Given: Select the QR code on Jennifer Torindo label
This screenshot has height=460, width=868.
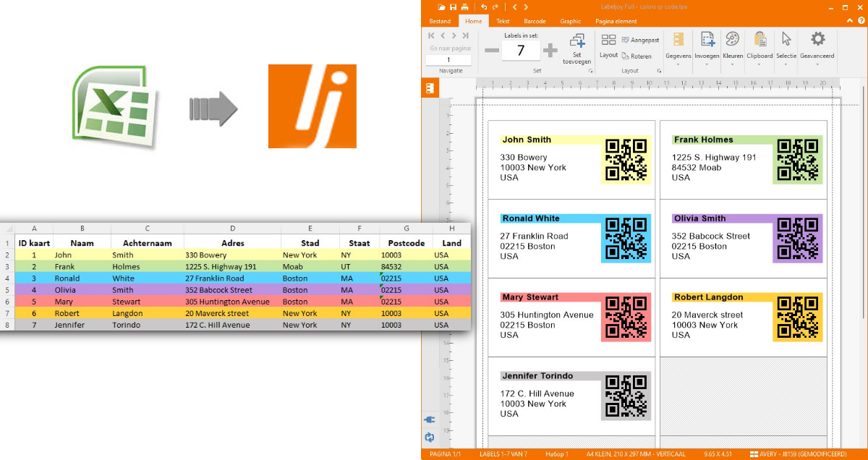Looking at the screenshot, I should tap(626, 396).
